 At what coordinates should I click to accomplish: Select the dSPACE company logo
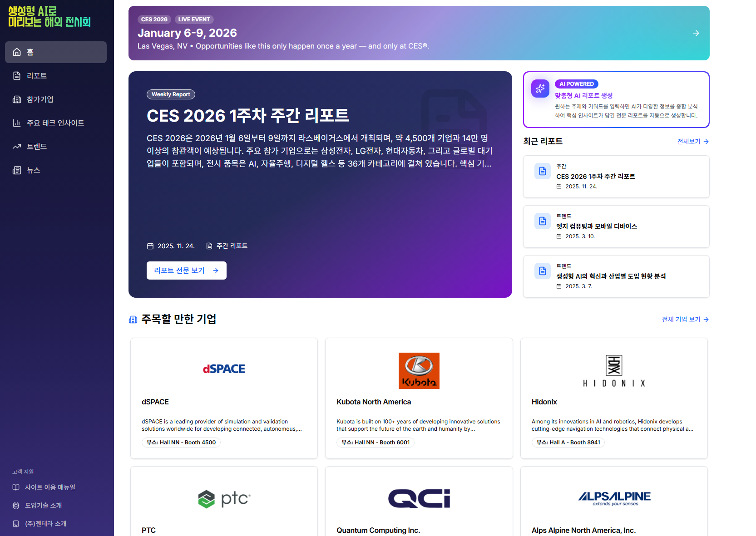(224, 369)
